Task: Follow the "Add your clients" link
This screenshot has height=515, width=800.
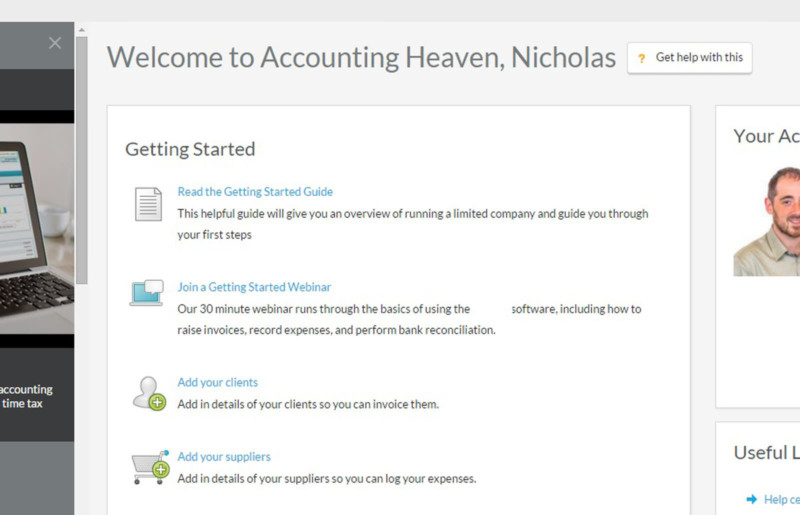Action: pos(217,382)
